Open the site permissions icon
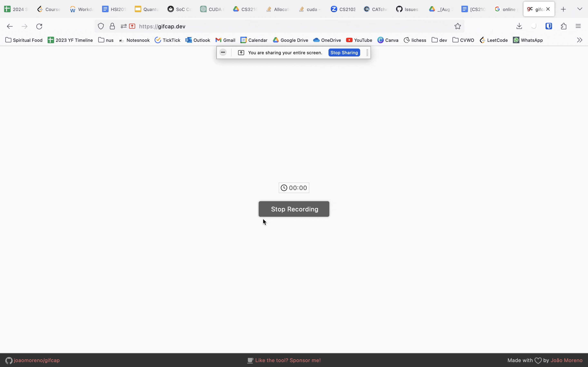This screenshot has height=367, width=588. 124,26
